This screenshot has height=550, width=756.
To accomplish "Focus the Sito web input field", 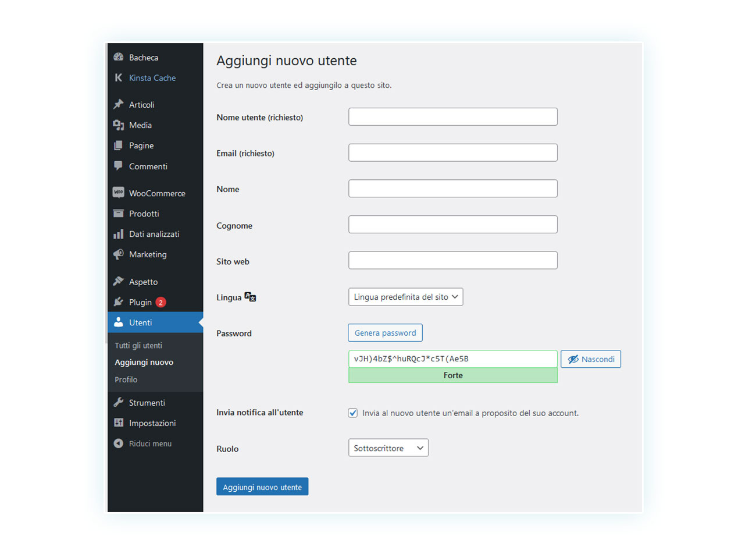I will click(x=453, y=260).
